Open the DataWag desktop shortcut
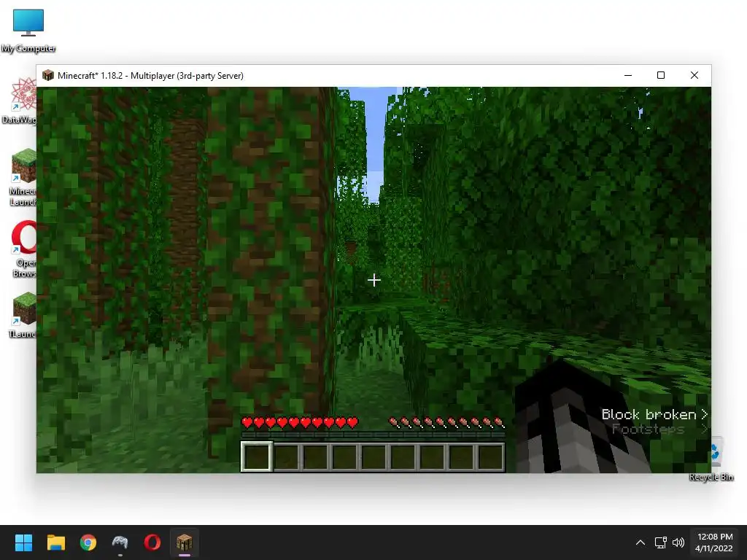747x560 pixels. click(19, 101)
